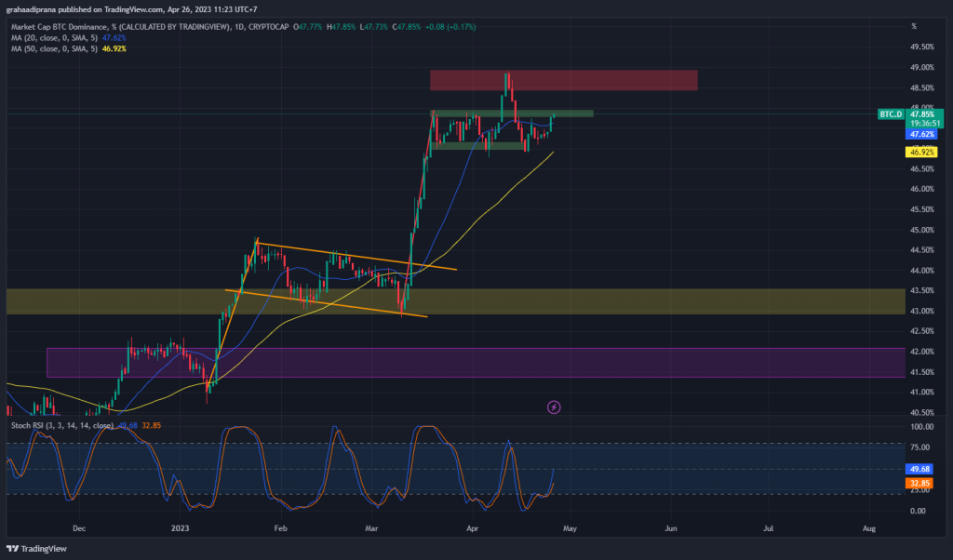Viewport: 953px width, 560px height.
Task: Click the 42.00% price axis label
Action: [x=922, y=352]
